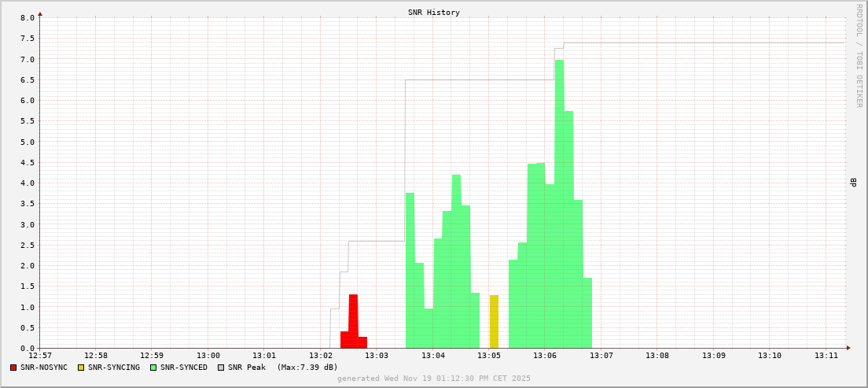
Task: Select the SNR-NOSYNC legend label
Action: (x=44, y=368)
